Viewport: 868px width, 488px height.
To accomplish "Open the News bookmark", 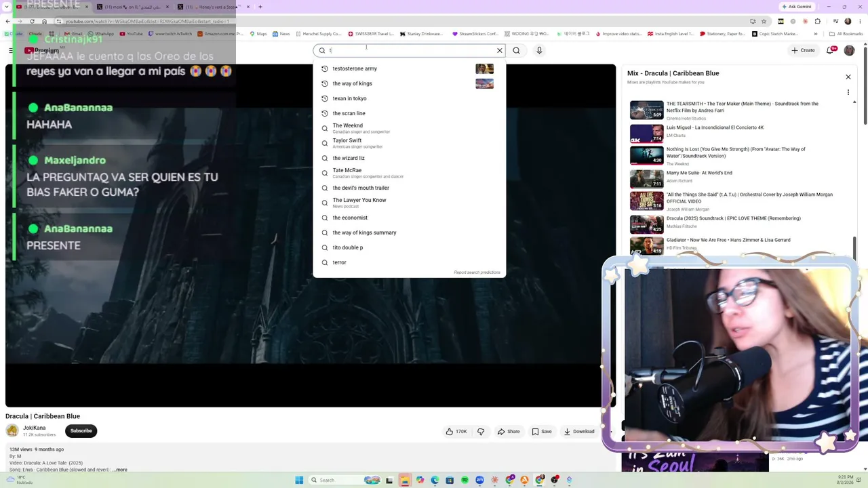I will click(281, 34).
